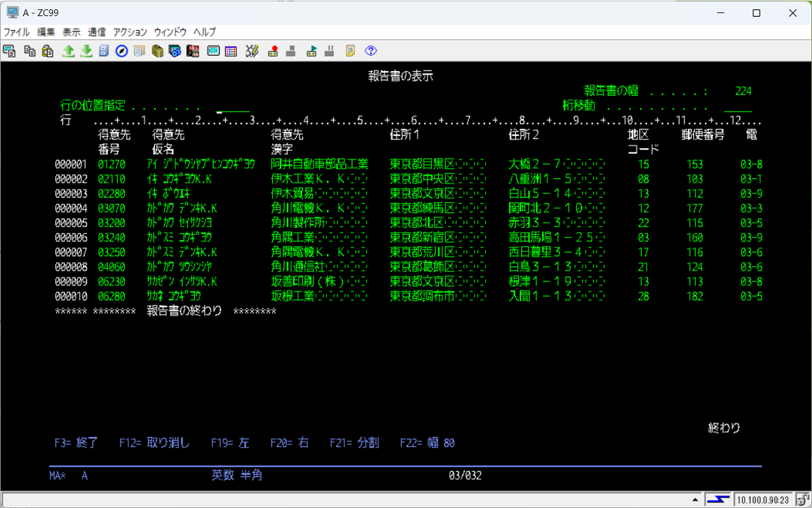Screen dimensions: 812x508
Task: Click the Copy toolbar icon
Action: [29, 51]
